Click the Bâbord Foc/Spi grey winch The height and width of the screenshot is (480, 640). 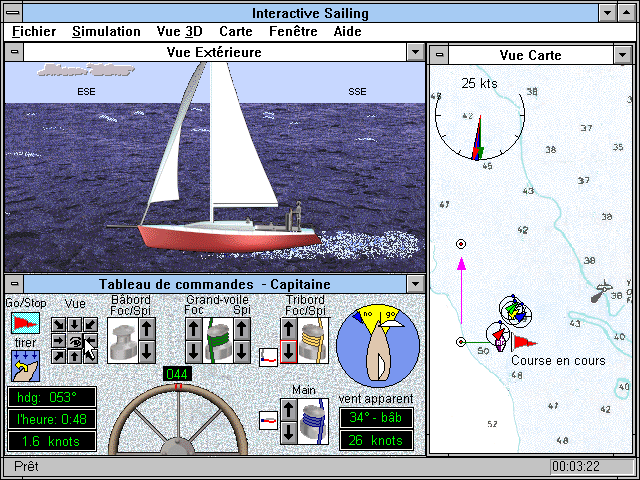(122, 341)
